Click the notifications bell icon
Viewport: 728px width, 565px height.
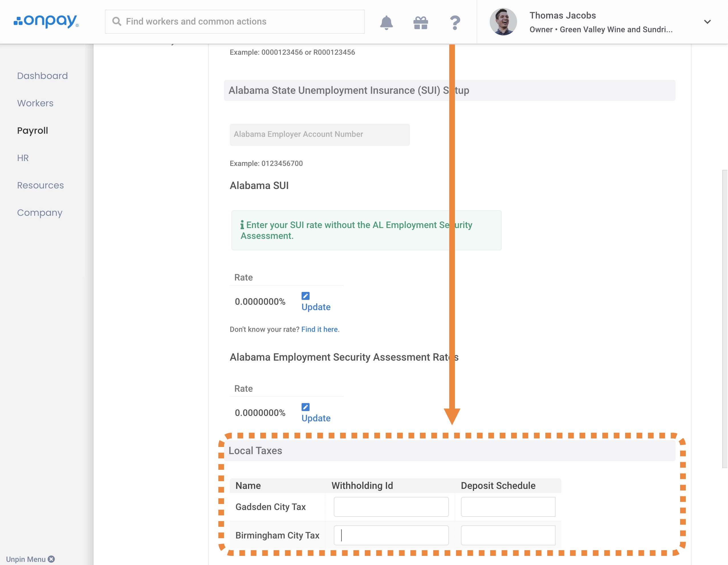(386, 22)
